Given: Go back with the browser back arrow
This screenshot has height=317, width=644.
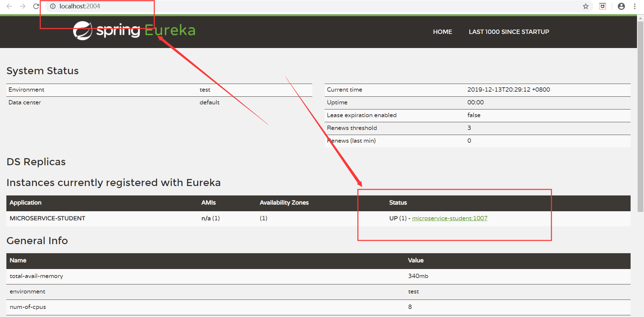Looking at the screenshot, I should [9, 6].
